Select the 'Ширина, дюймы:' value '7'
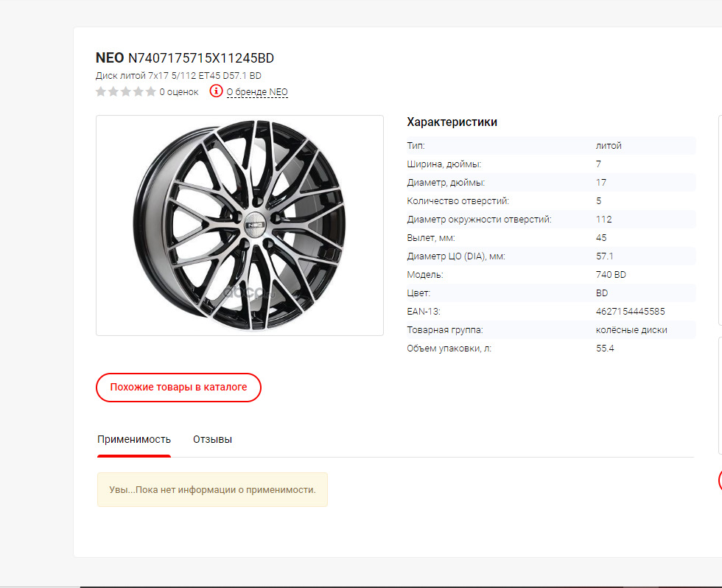This screenshot has height=588, width=722. pos(598,164)
